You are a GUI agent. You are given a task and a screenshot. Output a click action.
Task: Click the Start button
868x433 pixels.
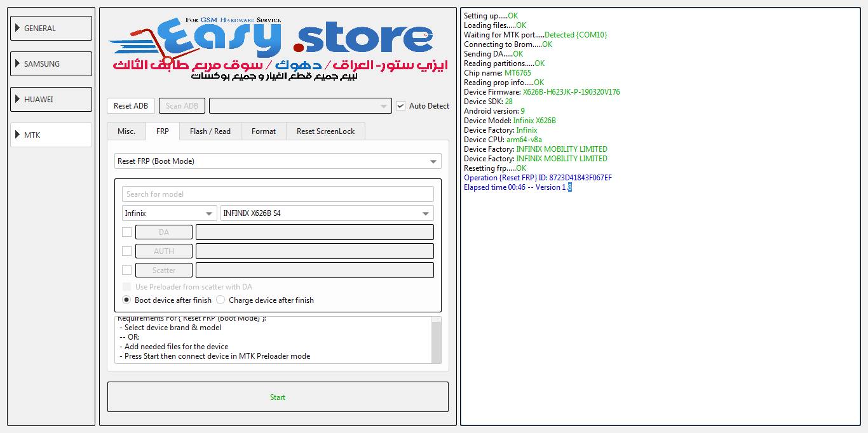point(278,397)
